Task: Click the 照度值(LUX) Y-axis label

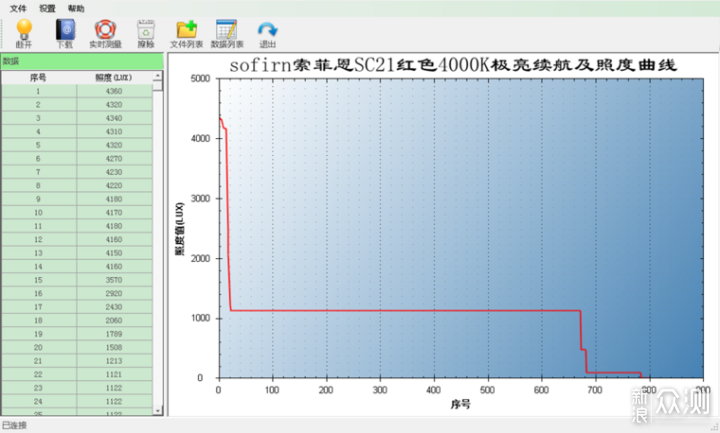Action: pyautogui.click(x=180, y=229)
